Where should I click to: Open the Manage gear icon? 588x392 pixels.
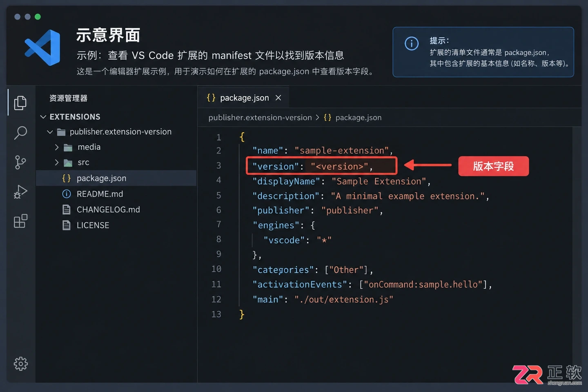pyautogui.click(x=20, y=363)
